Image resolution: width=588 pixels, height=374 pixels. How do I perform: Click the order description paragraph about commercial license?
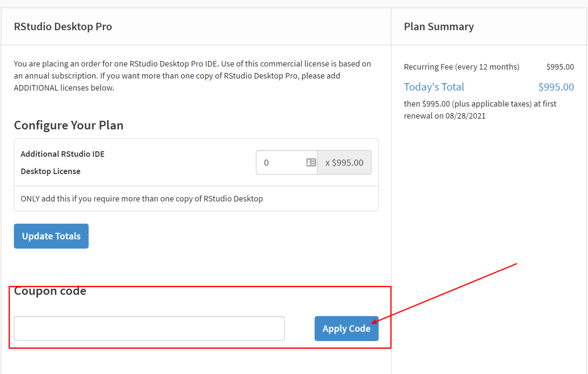pyautogui.click(x=193, y=75)
